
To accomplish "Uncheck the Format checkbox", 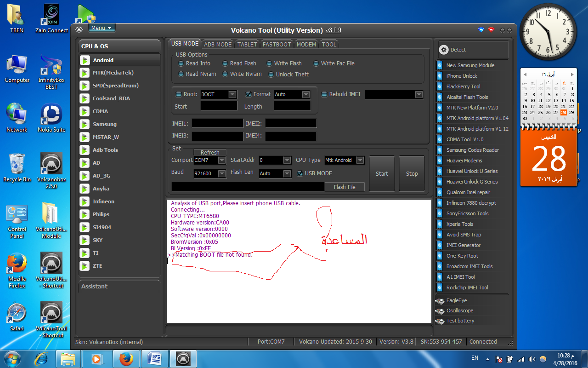I will (249, 94).
